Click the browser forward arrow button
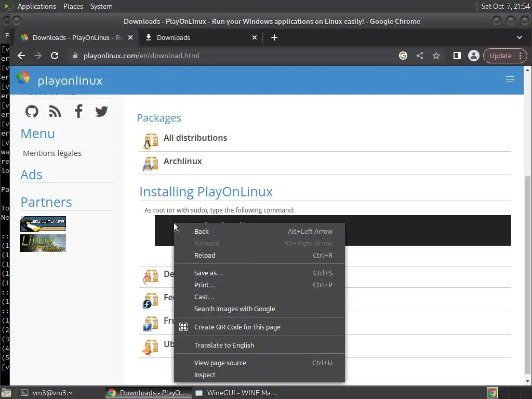This screenshot has width=532, height=399. click(38, 56)
